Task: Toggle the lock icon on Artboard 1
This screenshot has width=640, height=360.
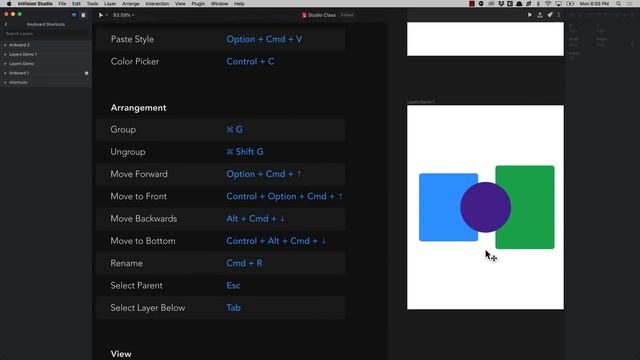Action: tap(86, 73)
